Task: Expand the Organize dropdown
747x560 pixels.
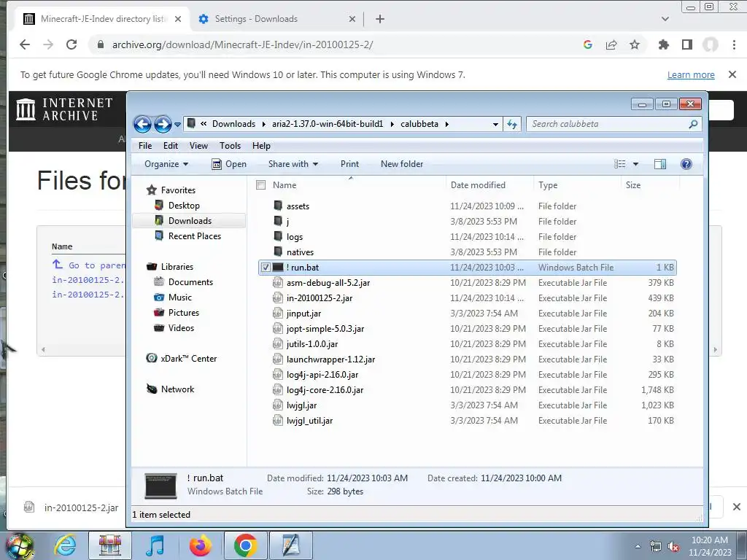Action: click(166, 164)
